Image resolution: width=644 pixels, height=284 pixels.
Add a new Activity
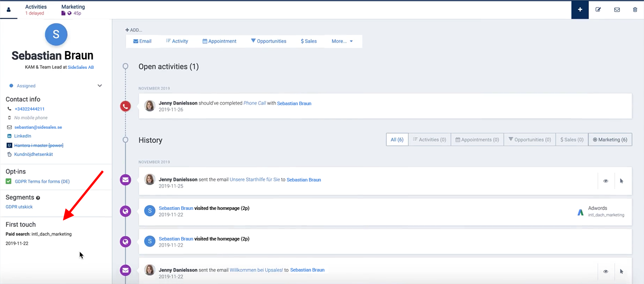tap(177, 41)
